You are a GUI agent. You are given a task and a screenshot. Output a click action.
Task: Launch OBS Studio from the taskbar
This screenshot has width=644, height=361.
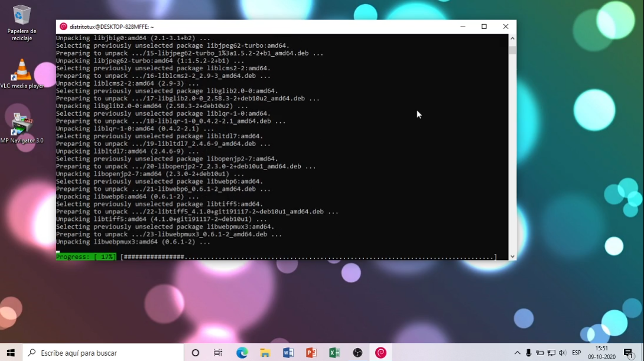pos(357,353)
